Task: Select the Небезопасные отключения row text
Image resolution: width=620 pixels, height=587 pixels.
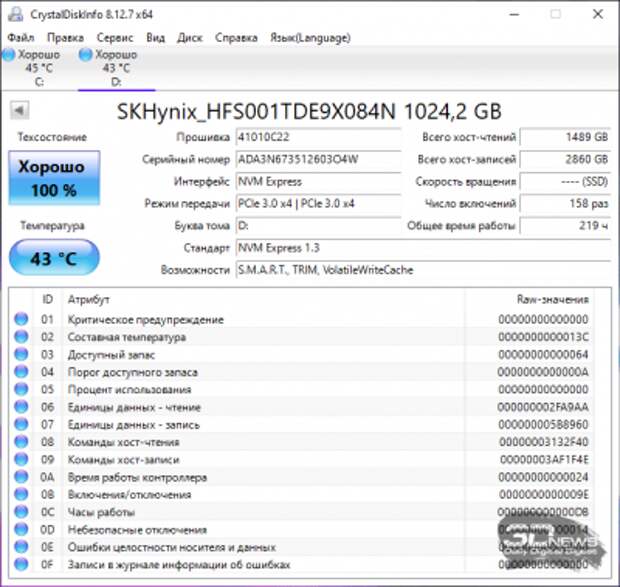Action: (x=137, y=530)
